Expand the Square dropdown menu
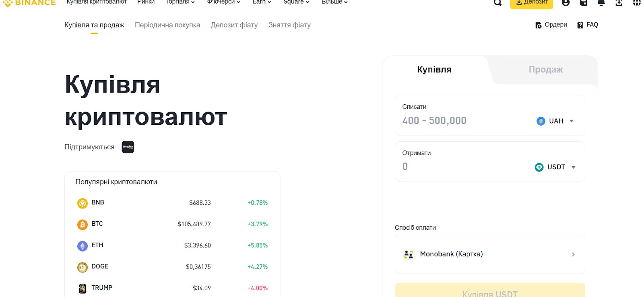This screenshot has height=297, width=644. (296, 2)
